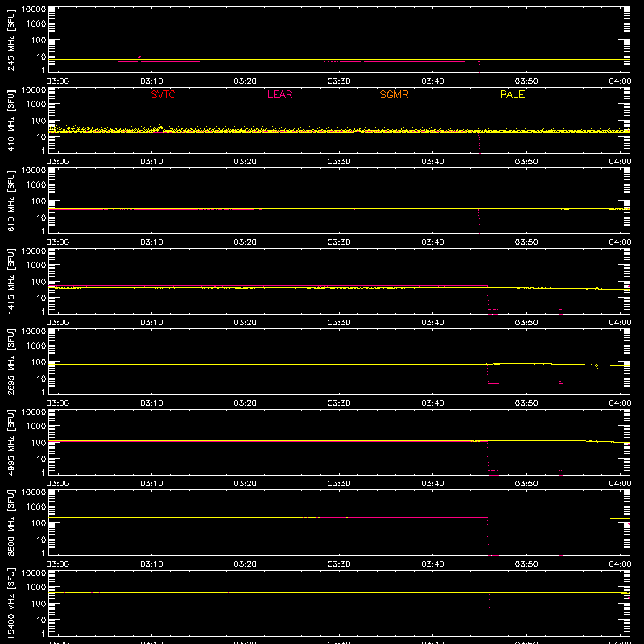644x644 pixels.
Task: Select 03:50 tick label under 410 MHz plot
Action: coord(526,162)
